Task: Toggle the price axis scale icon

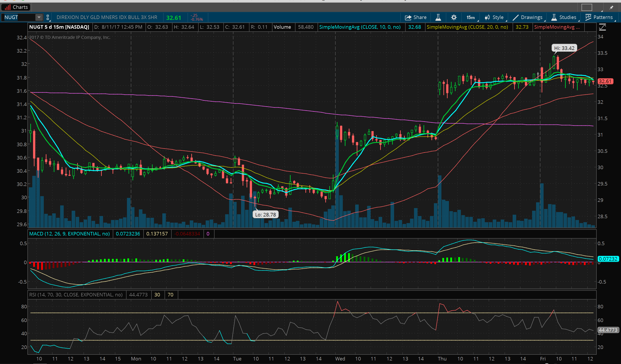Action: [602, 27]
